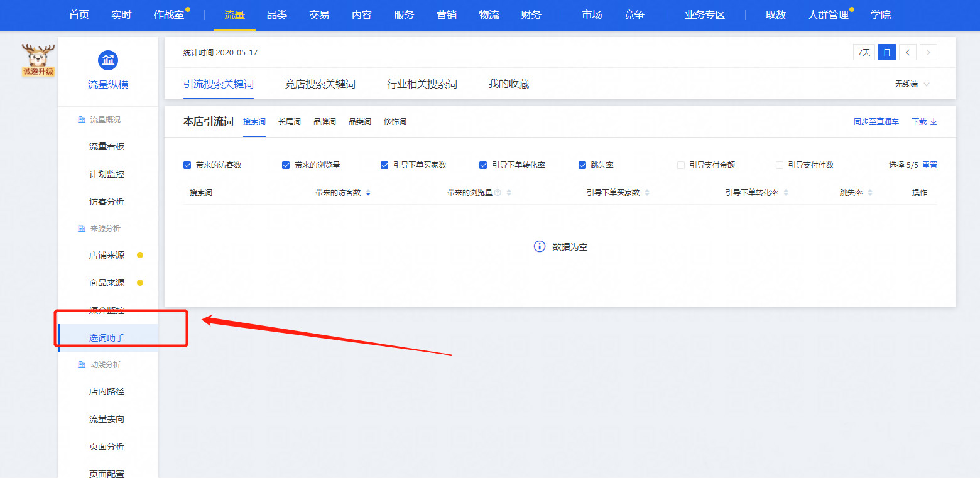Enable the 引导支付金额 checkbox

click(x=680, y=165)
